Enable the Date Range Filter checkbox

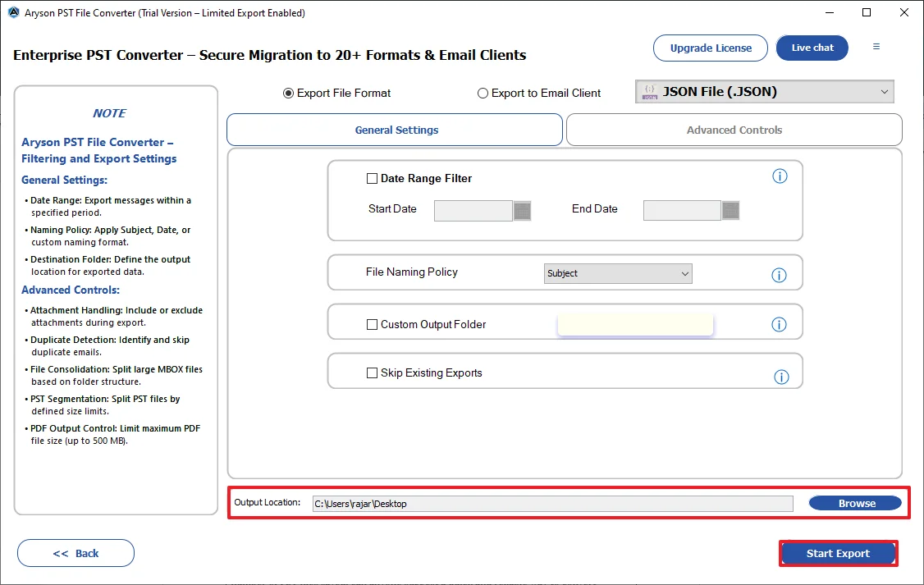[372, 179]
